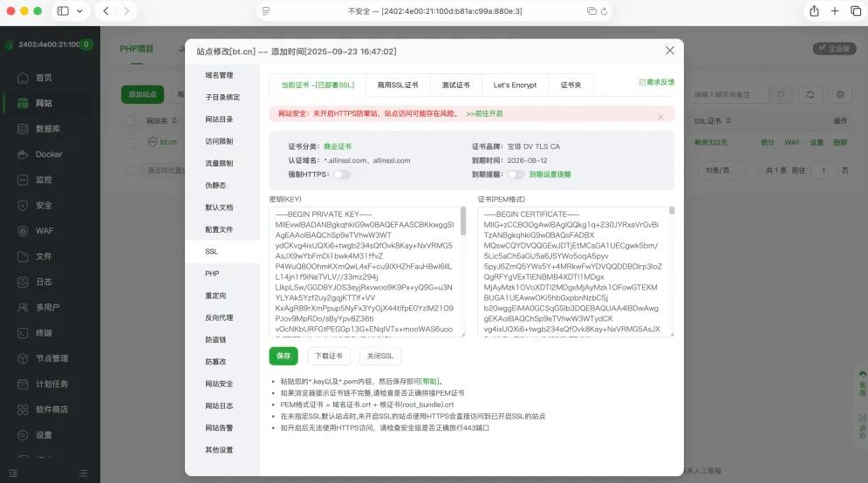Sort by SSL证书 column arrows
Image resolution: width=868 pixels, height=483 pixels.
coord(727,121)
